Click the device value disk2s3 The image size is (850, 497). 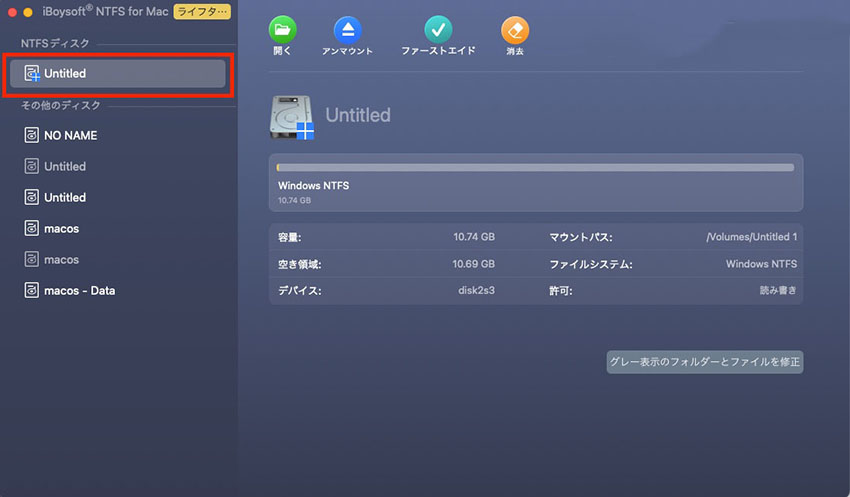tap(476, 291)
